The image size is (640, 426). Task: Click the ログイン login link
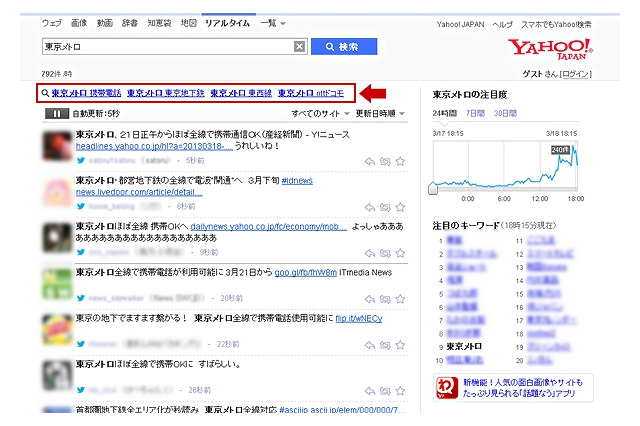(576, 74)
